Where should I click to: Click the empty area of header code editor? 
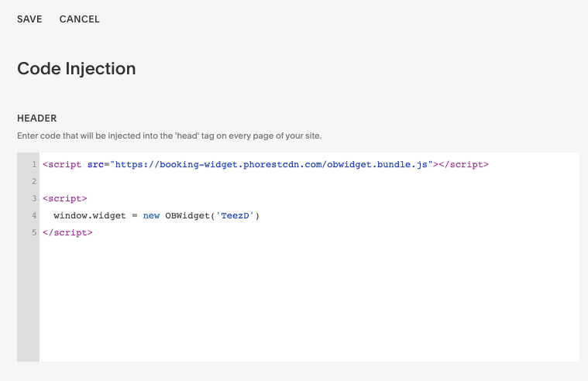pos(309,300)
